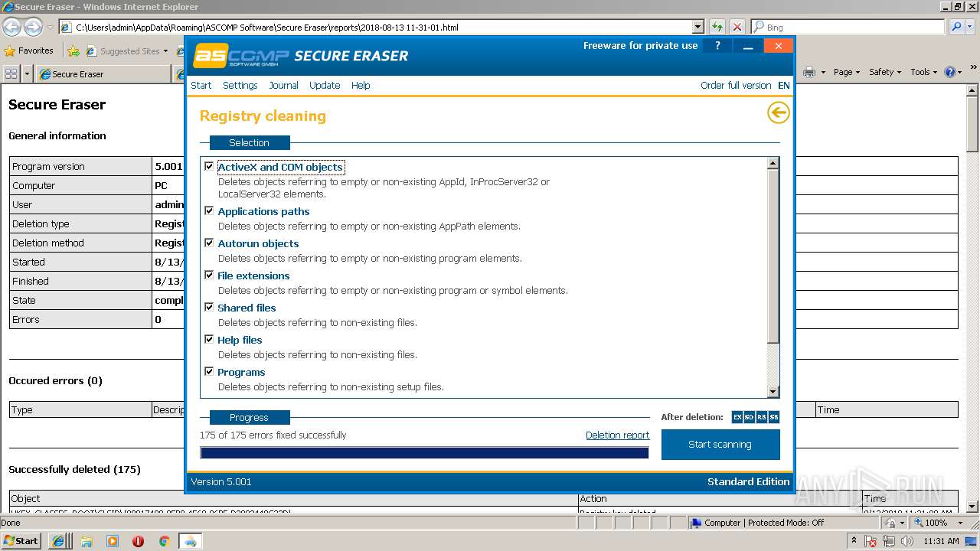The height and width of the screenshot is (551, 980).
Task: Go back with Internet Explorer's back arrow
Action: coord(11,28)
